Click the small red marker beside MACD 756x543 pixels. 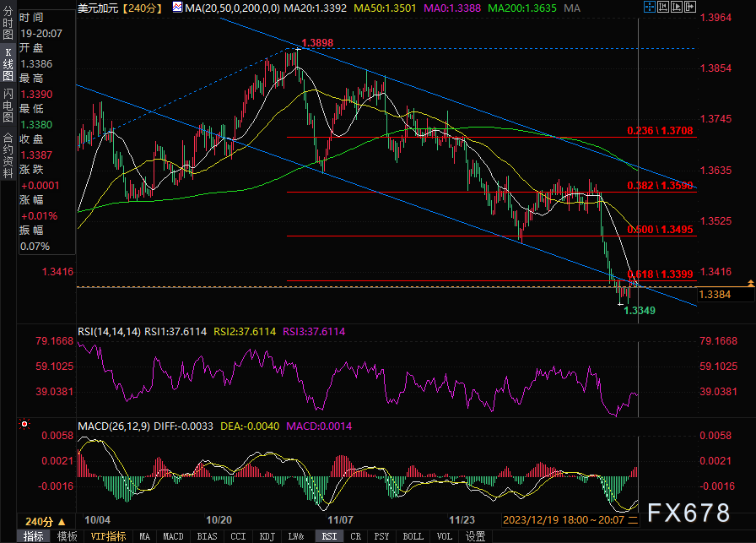pyautogui.click(x=24, y=423)
